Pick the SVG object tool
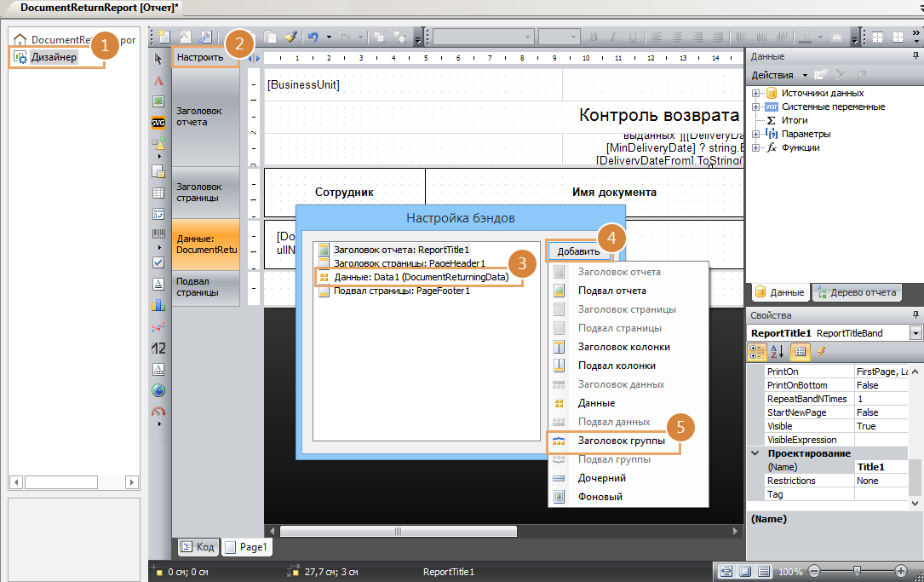The width and height of the screenshot is (924, 582). 158,122
